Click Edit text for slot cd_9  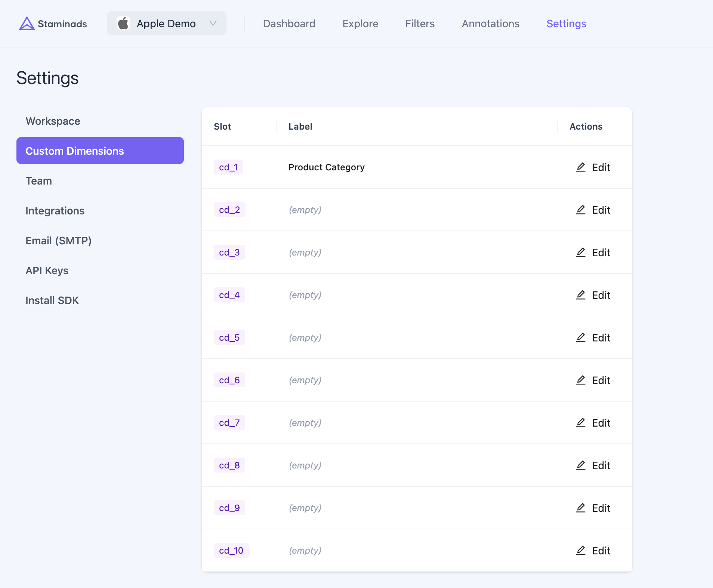[x=601, y=508]
